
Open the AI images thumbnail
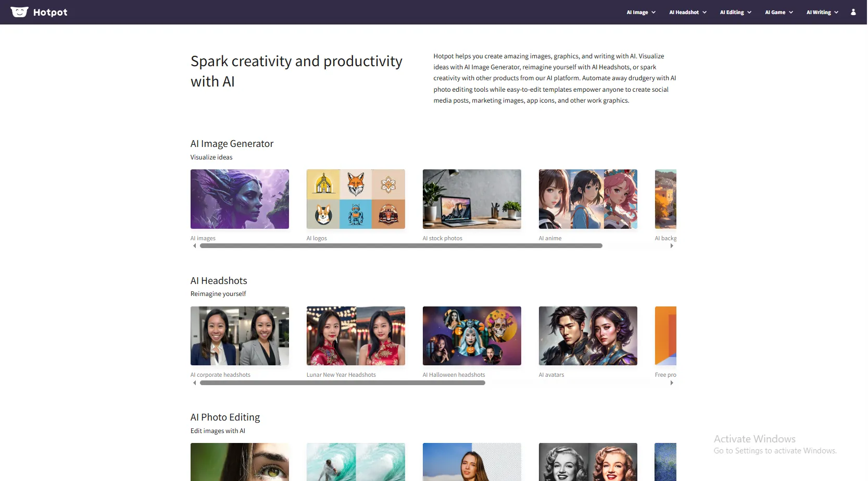pos(240,199)
